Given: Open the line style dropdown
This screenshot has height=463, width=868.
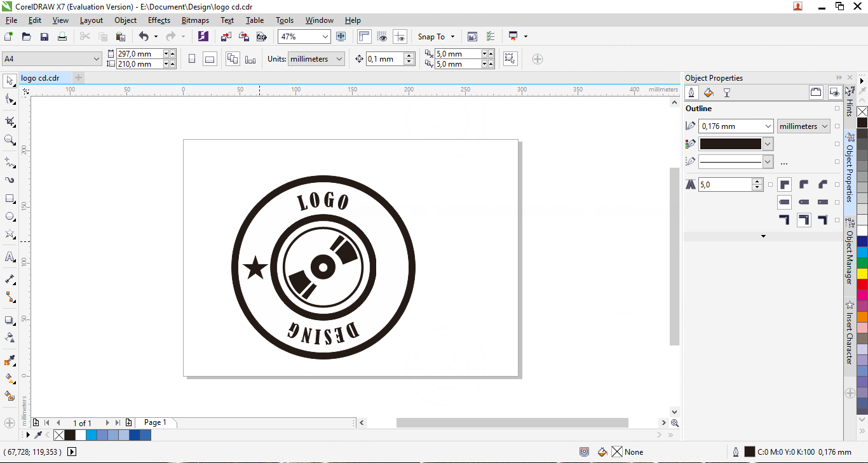Looking at the screenshot, I should tap(768, 162).
